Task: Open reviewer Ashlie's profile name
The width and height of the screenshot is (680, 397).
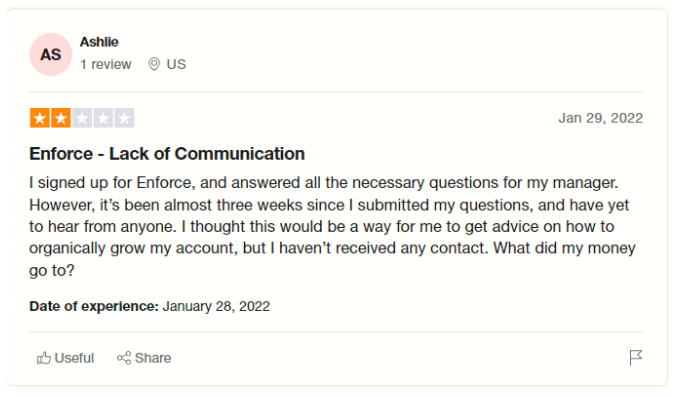Action: pyautogui.click(x=99, y=42)
